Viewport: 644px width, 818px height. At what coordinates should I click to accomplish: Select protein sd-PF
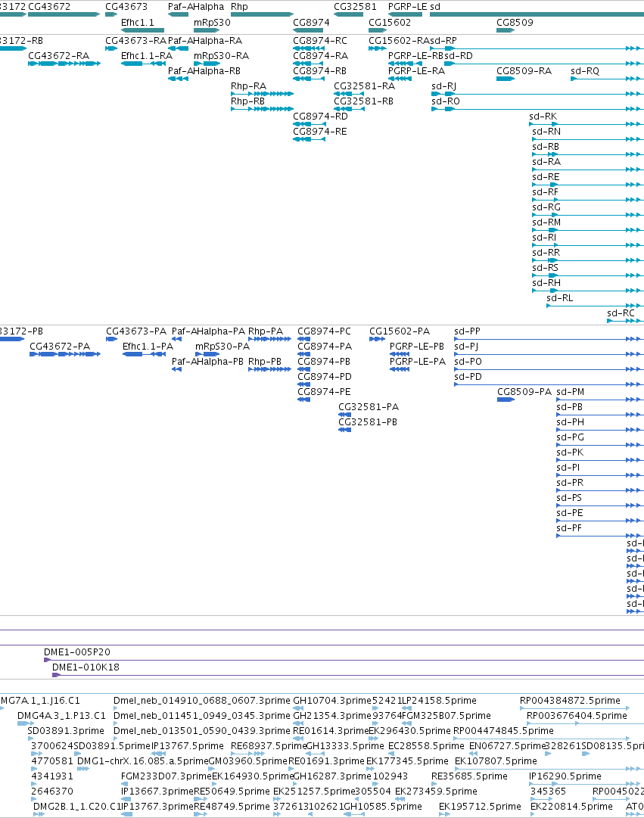(569, 528)
